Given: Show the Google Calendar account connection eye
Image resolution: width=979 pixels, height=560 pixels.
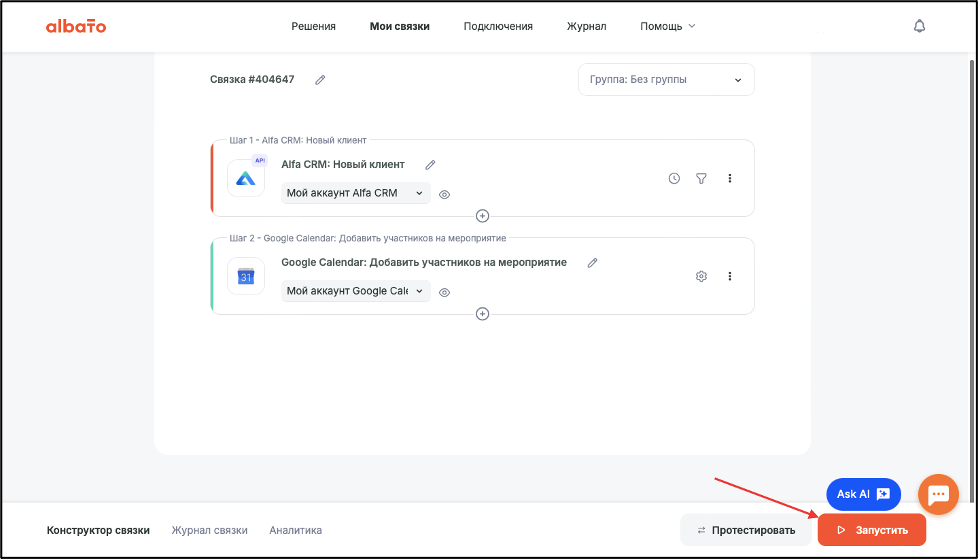Looking at the screenshot, I should [445, 293].
